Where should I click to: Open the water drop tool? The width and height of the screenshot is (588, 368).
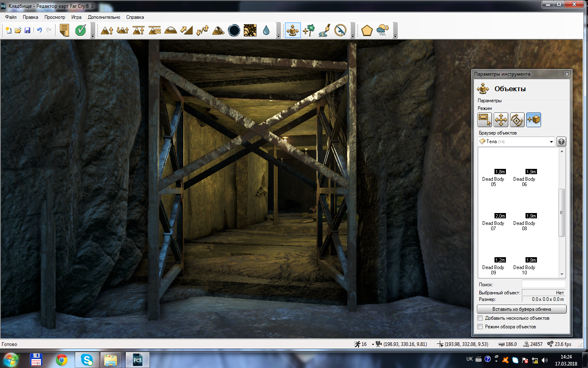pyautogui.click(x=266, y=30)
